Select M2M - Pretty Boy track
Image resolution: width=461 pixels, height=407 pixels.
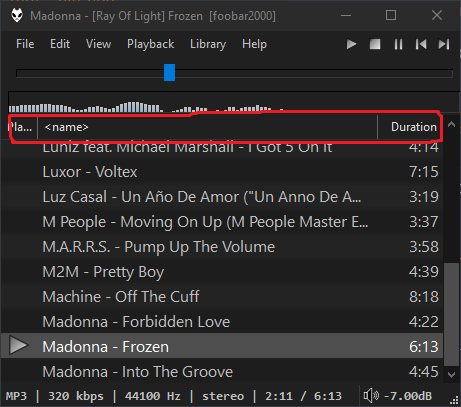click(222, 272)
